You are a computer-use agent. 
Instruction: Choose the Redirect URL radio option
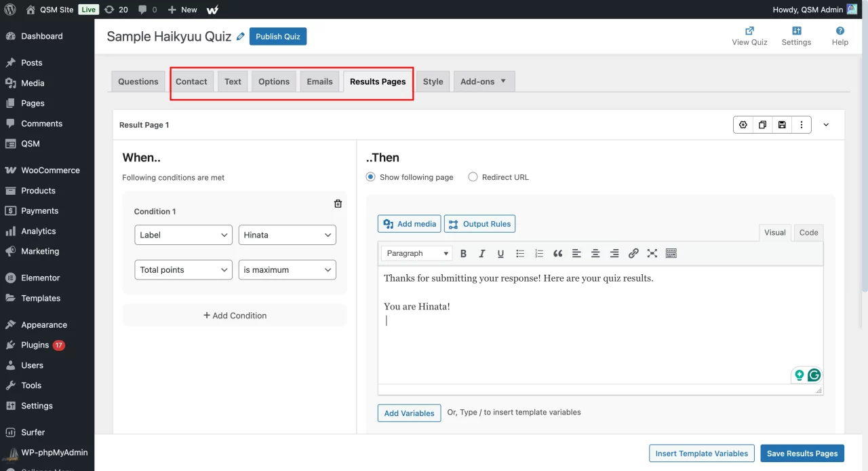click(473, 177)
